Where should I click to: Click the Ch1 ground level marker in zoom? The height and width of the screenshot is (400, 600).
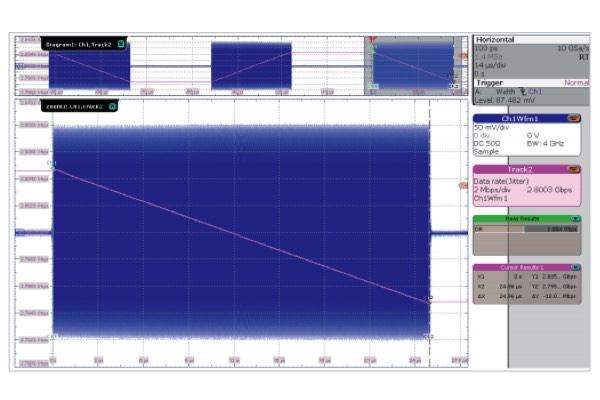[20, 232]
